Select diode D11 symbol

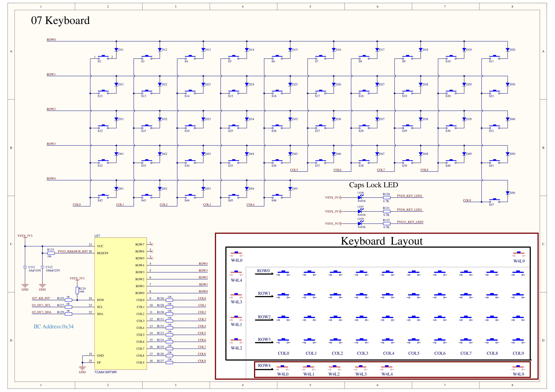[x=116, y=50]
